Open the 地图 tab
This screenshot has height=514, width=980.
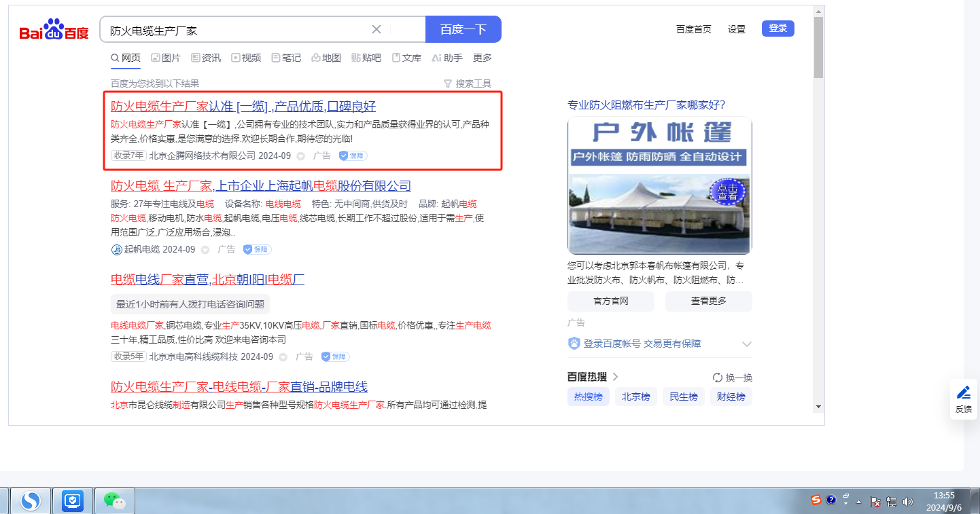coord(326,58)
